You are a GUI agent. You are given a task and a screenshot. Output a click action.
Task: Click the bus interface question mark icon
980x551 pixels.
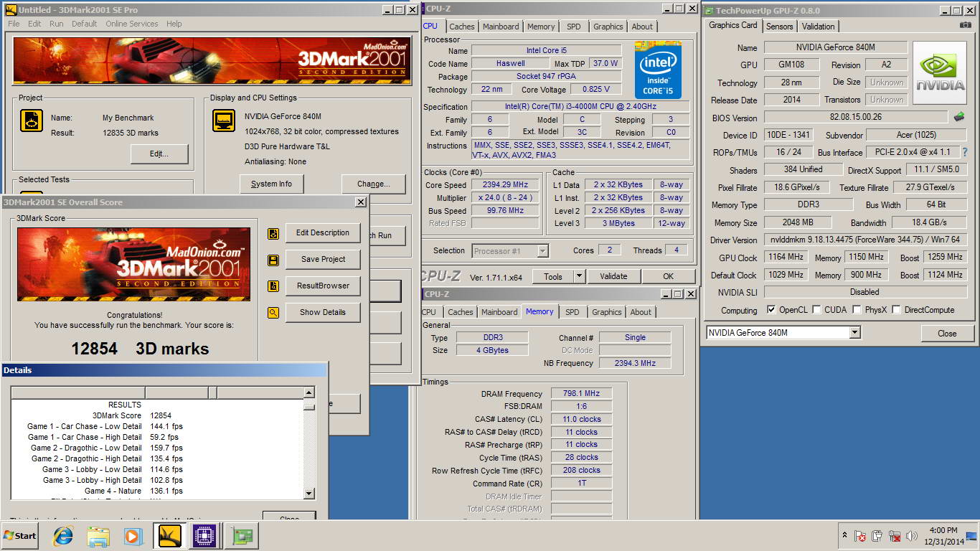click(965, 152)
